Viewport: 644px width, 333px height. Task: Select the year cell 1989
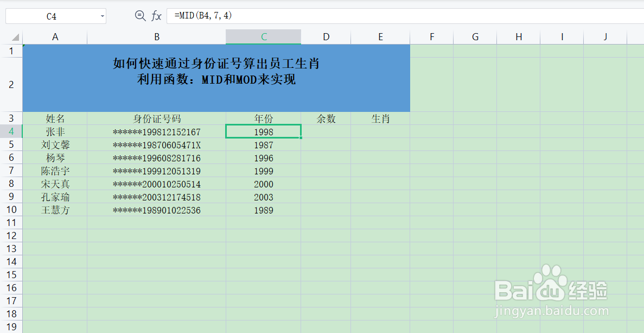(264, 210)
